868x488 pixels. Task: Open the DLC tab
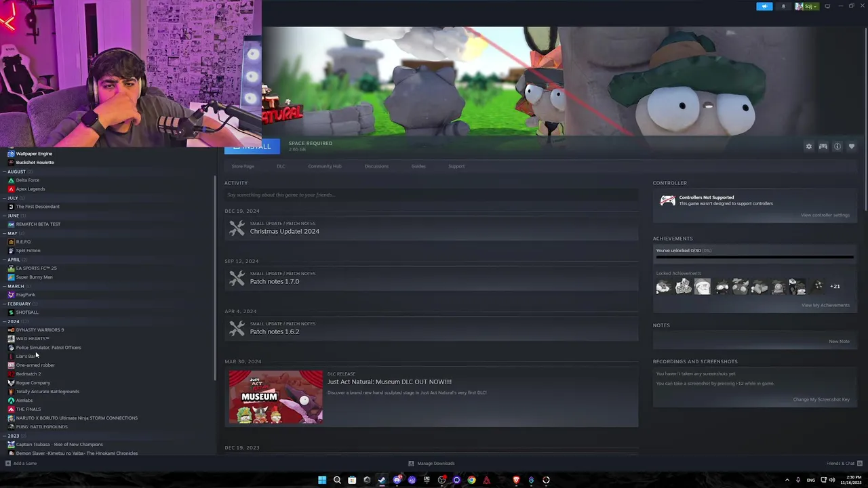[281, 166]
